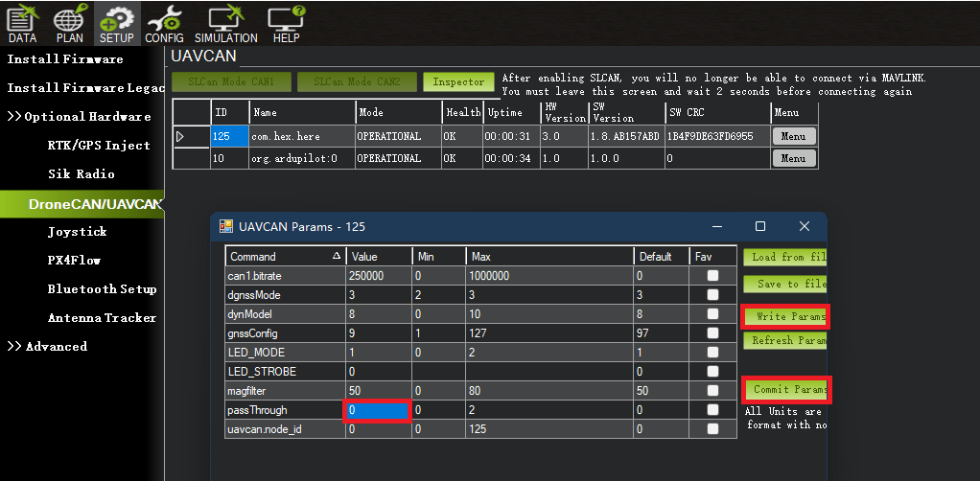Viewport: 980px width, 481px height.
Task: Click SW version 1.8.AB157ABD cell
Action: point(626,136)
